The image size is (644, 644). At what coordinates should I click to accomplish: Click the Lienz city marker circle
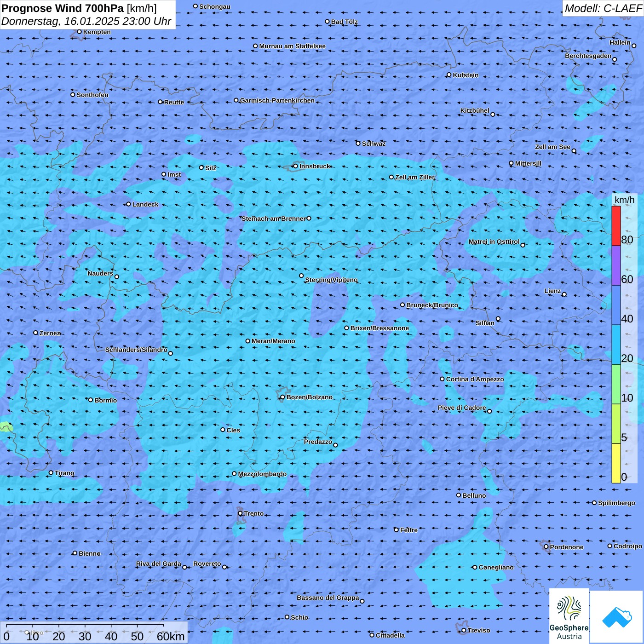[564, 294]
